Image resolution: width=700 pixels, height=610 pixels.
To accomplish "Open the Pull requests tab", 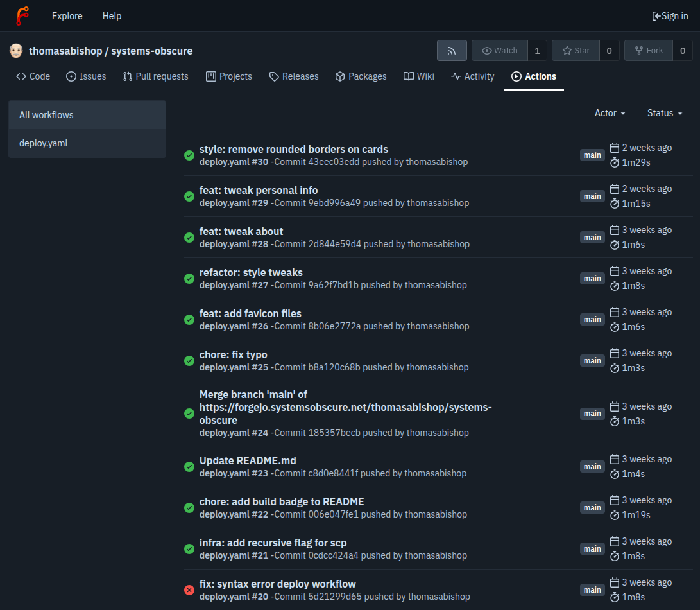I will click(155, 76).
